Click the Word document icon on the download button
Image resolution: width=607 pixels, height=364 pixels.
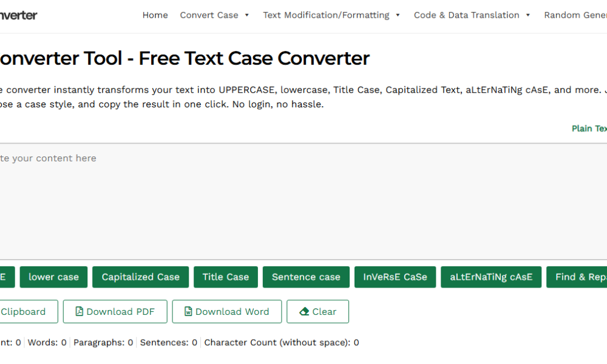(188, 311)
